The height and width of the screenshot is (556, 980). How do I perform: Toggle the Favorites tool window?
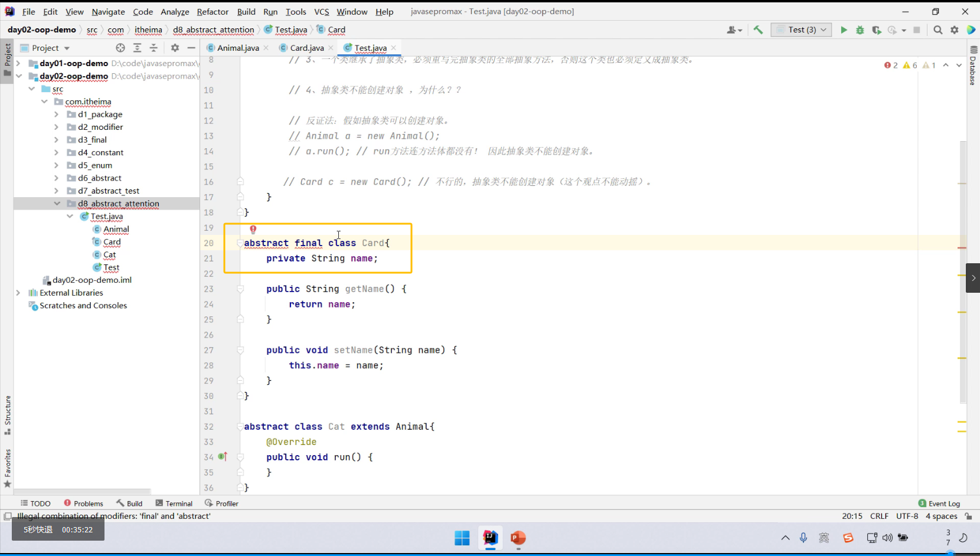coord(8,469)
